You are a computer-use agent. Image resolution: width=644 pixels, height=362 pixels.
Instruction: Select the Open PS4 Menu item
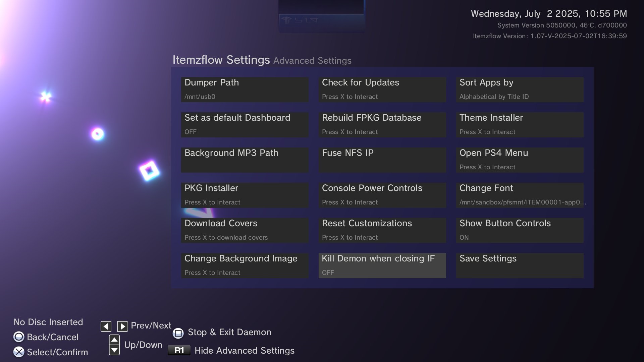(520, 160)
